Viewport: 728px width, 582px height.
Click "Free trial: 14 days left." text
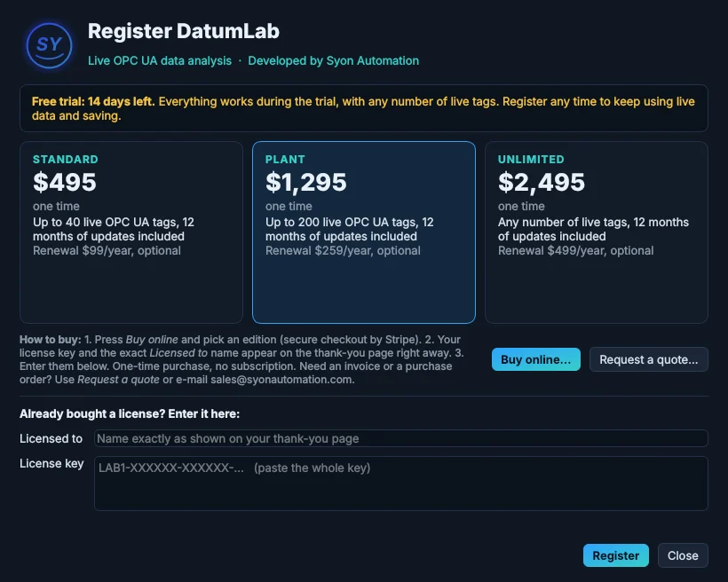point(93,101)
